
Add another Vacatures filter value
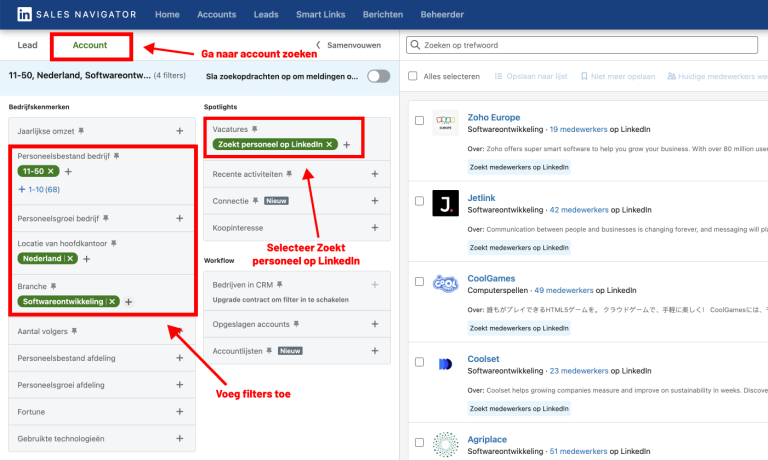(347, 145)
